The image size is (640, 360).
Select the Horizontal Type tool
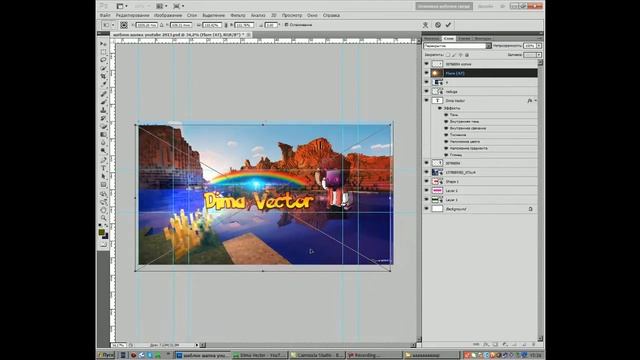[103, 169]
